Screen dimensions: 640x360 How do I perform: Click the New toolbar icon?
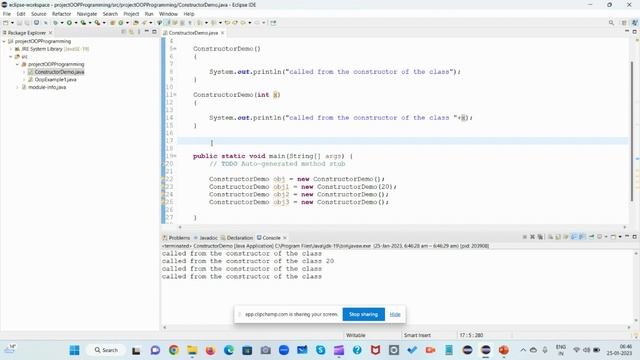(6, 23)
